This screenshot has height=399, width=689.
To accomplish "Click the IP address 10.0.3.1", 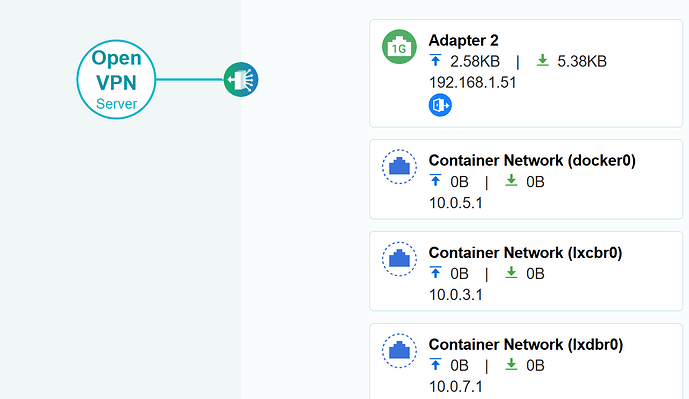I will coord(456,295).
